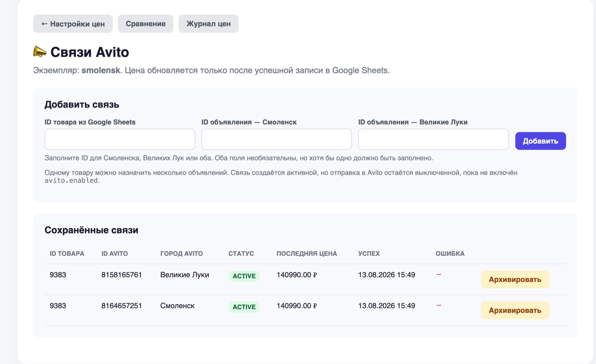The height and width of the screenshot is (364, 596).
Task: Click the megaphone icon beside Связи Avito
Action: coord(40,51)
